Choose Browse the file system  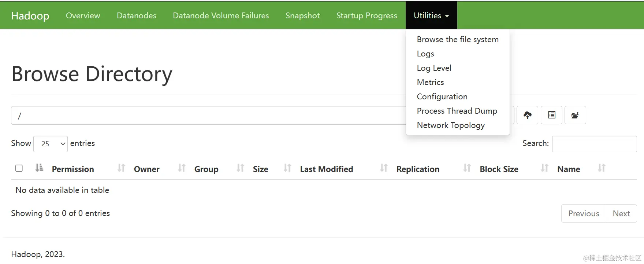pos(458,40)
